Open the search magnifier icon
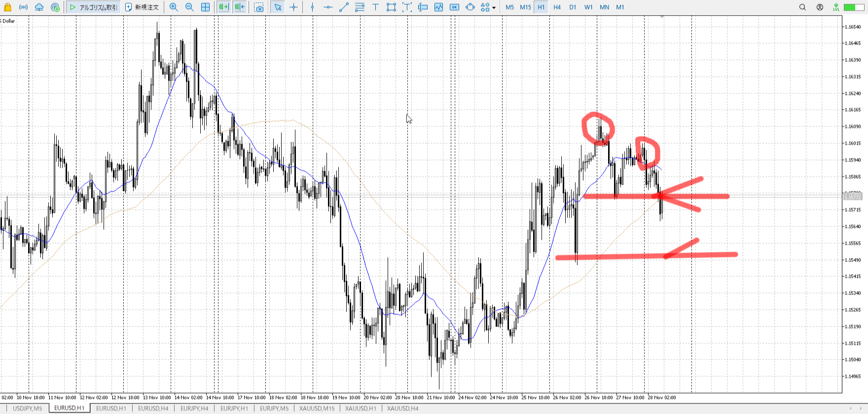Viewport: 868px width, 414px height. tap(802, 7)
